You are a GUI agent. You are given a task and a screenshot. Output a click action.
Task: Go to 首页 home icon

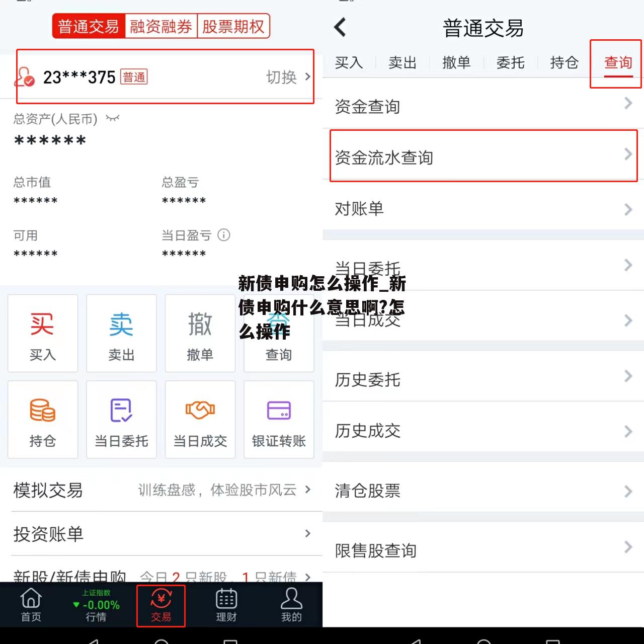[x=31, y=605]
